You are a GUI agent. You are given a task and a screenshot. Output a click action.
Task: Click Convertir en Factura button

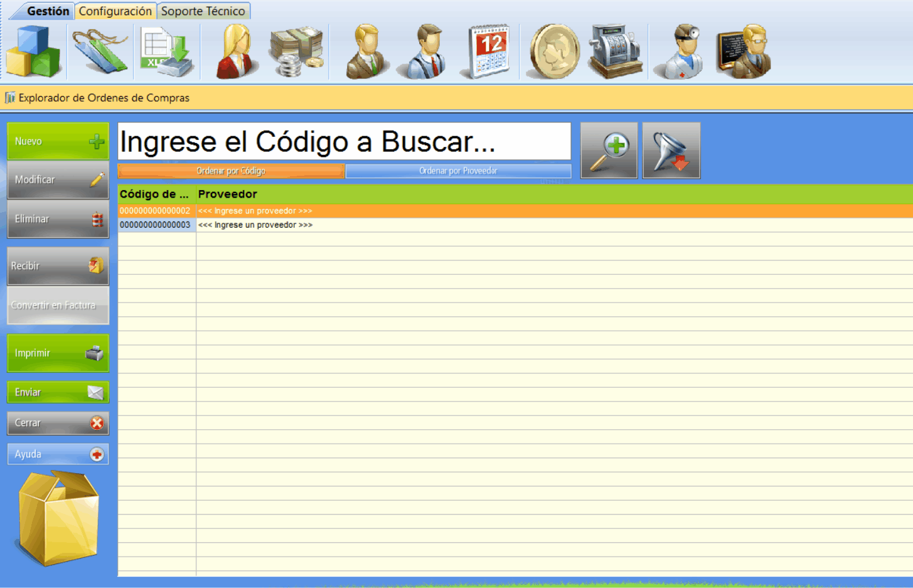(58, 306)
